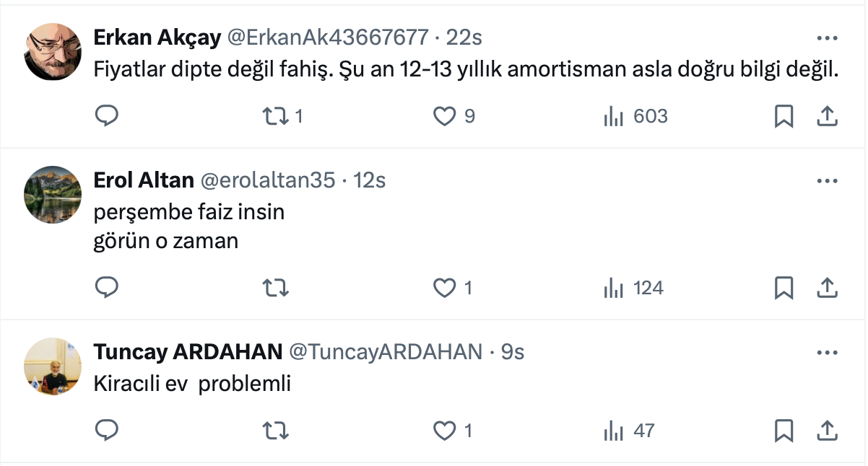Share Erkan Akçay's tweet
The width and height of the screenshot is (868, 466).
tap(826, 116)
